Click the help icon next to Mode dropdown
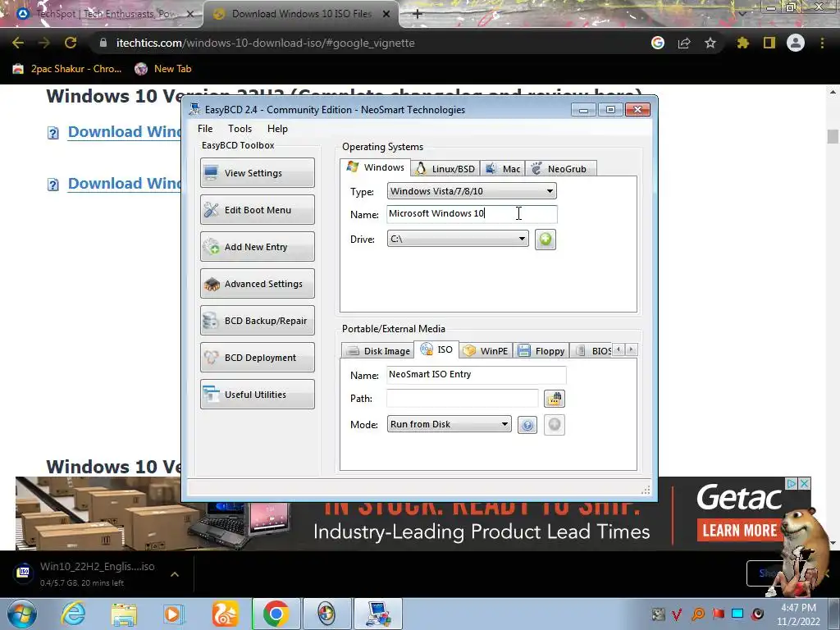The height and width of the screenshot is (630, 840). (x=527, y=426)
